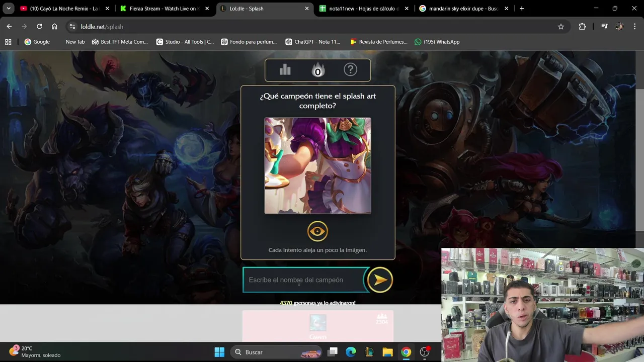This screenshot has width=644, height=362.
Task: Open the media controls icon
Action: (x=605, y=27)
